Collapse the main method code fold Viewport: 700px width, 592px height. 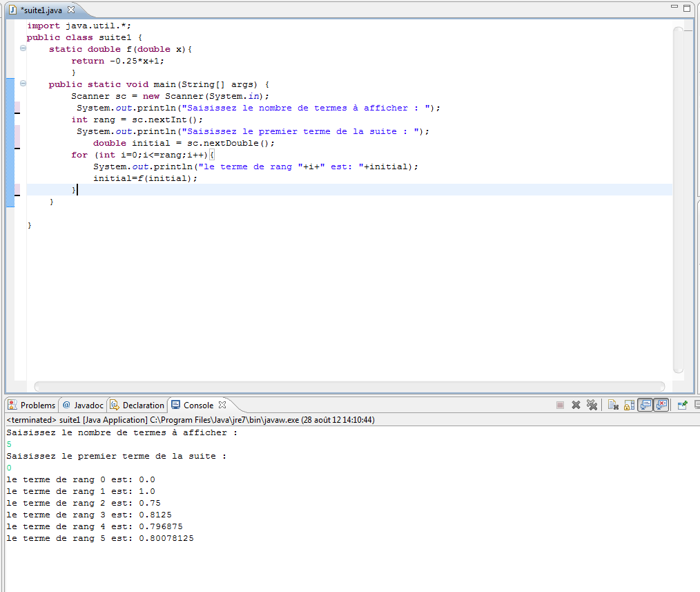tap(23, 84)
